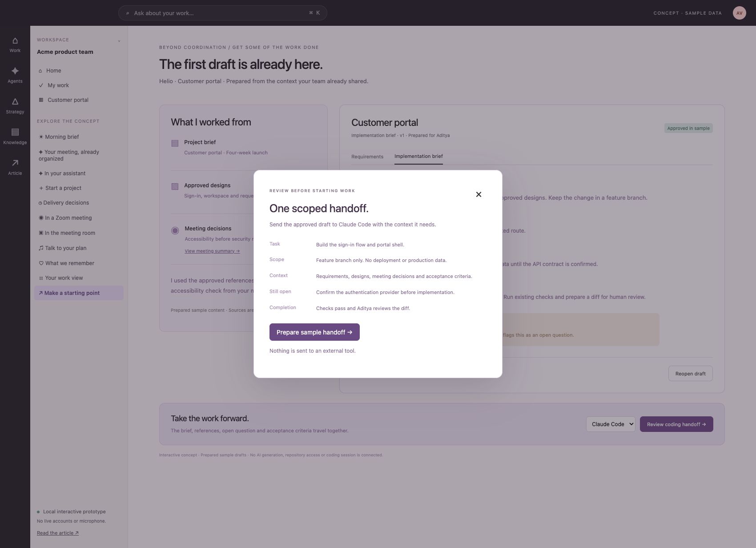The width and height of the screenshot is (756, 548).
Task: Click 'Checks pass and Aditya reviews the diff.' text
Action: (x=363, y=308)
